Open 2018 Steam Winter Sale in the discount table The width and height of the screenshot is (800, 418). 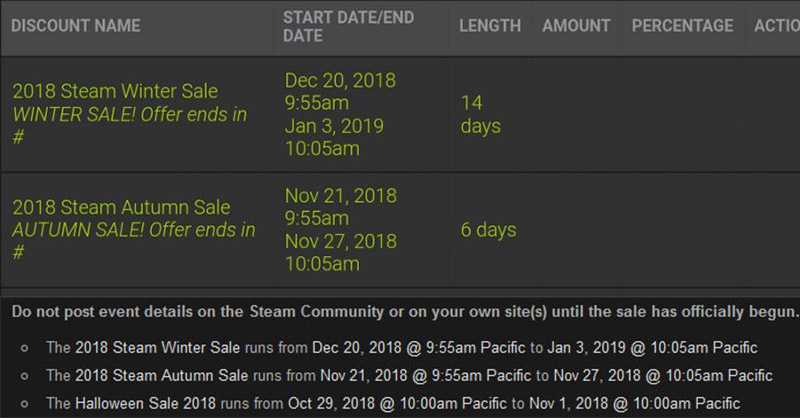tap(115, 91)
